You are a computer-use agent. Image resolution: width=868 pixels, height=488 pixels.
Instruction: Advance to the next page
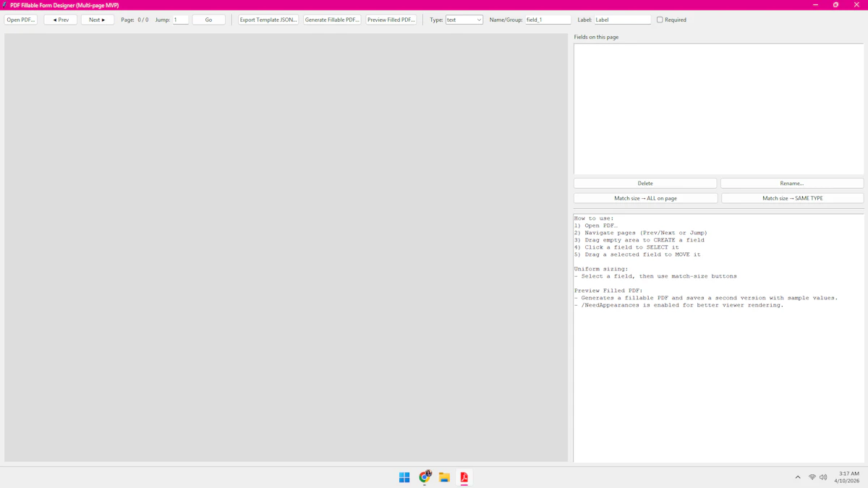coord(97,20)
